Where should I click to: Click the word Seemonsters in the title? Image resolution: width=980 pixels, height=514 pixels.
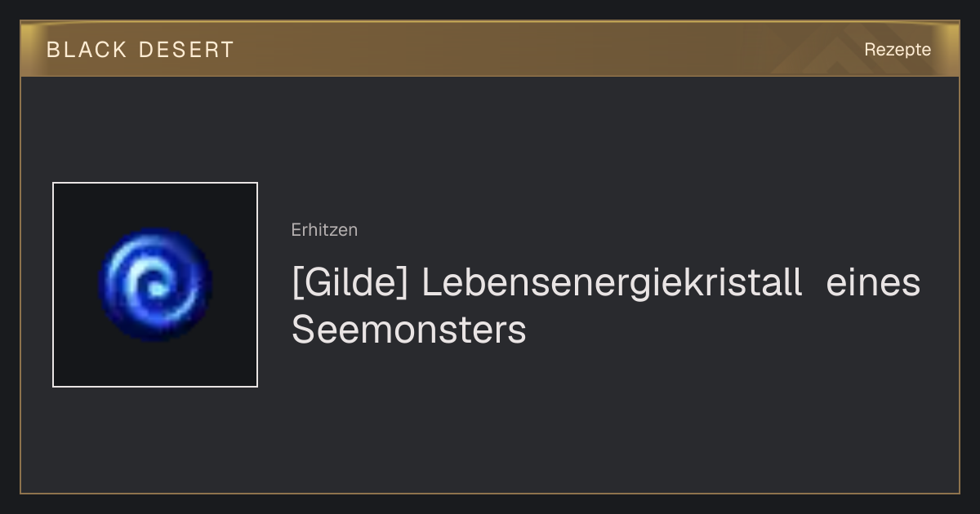(x=409, y=330)
